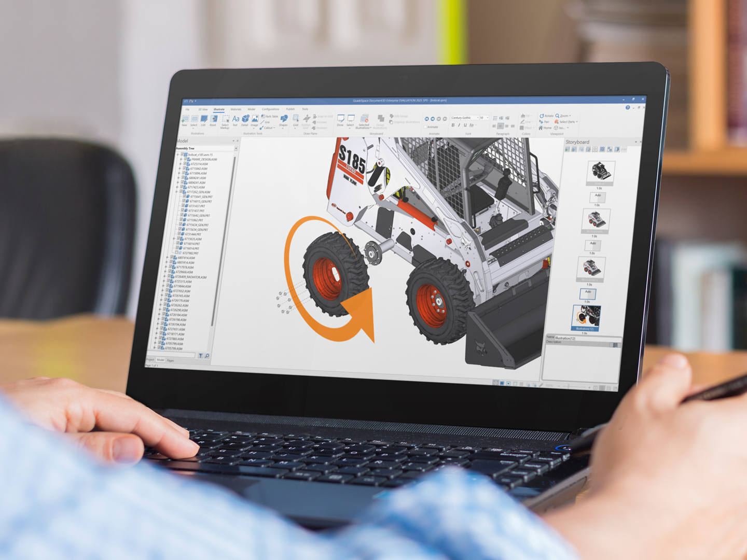Image resolution: width=747 pixels, height=560 pixels.
Task: Click the filter icon below the assembly tree
Action: [201, 356]
